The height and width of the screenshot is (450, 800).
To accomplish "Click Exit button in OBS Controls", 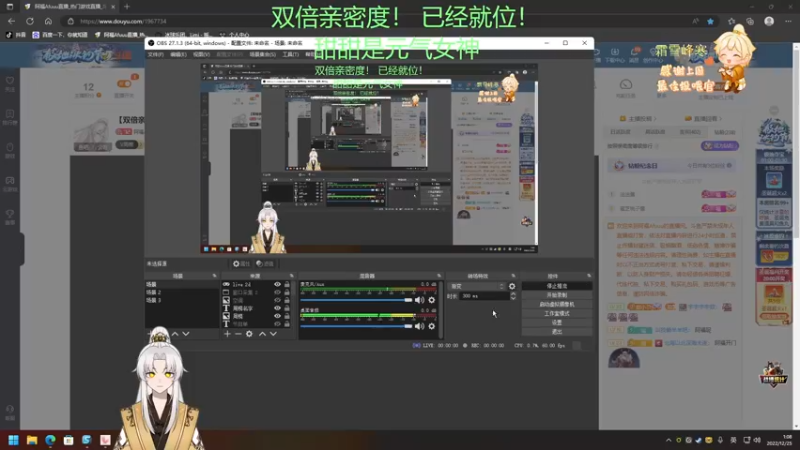I will tap(557, 332).
